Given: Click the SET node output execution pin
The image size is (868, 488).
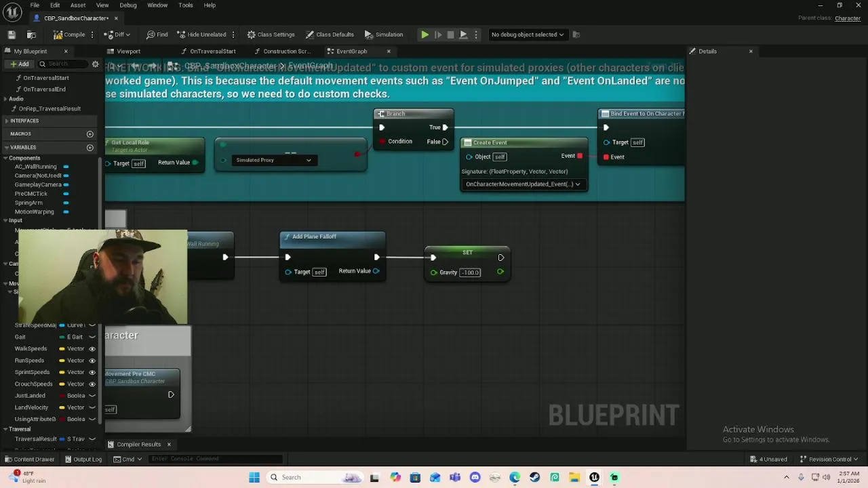Looking at the screenshot, I should tap(500, 258).
